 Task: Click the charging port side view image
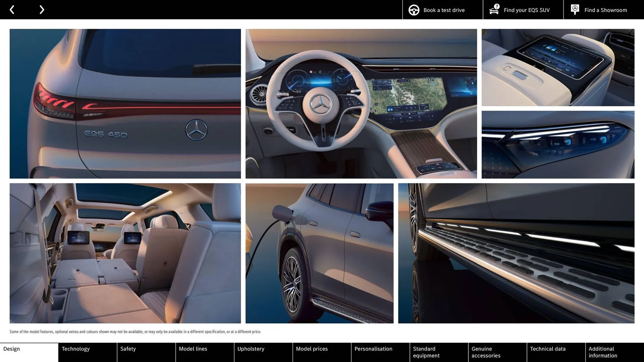coord(319,253)
